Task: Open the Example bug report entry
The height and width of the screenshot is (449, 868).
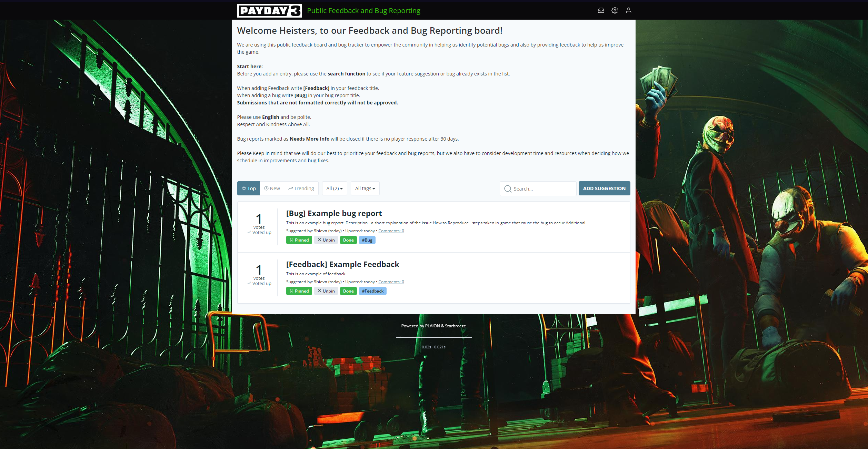Action: [x=334, y=213]
